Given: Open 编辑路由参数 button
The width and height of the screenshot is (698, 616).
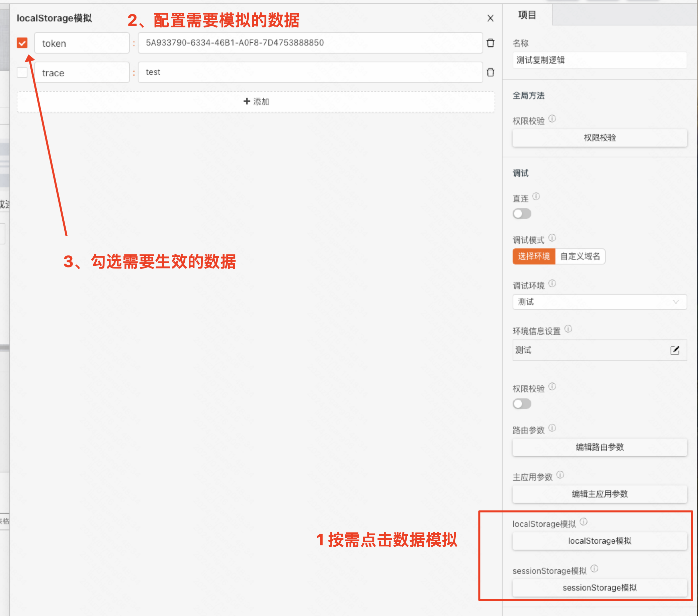Looking at the screenshot, I should 600,447.
